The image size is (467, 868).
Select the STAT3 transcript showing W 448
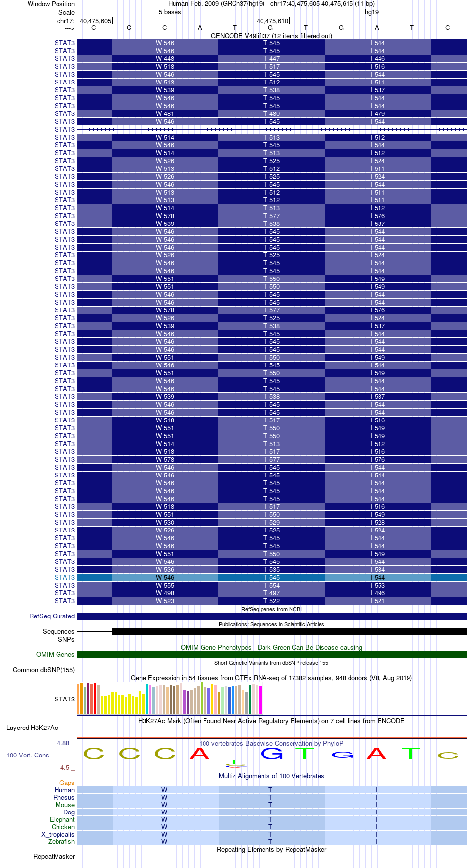[271, 58]
